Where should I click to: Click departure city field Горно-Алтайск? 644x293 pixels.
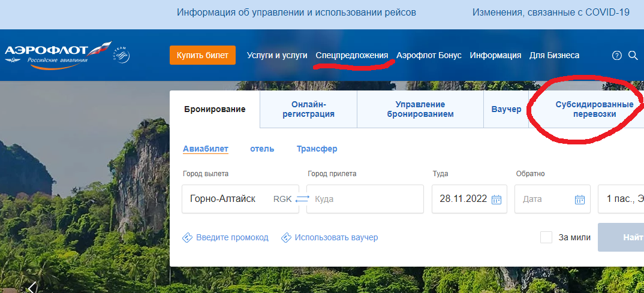tap(240, 199)
